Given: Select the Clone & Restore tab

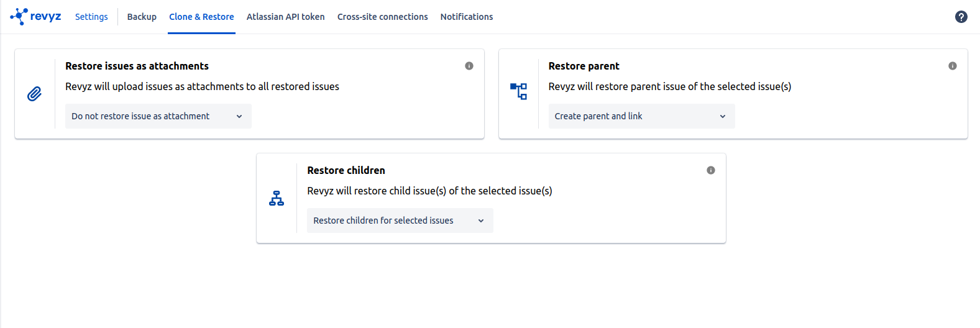Looking at the screenshot, I should click(201, 17).
